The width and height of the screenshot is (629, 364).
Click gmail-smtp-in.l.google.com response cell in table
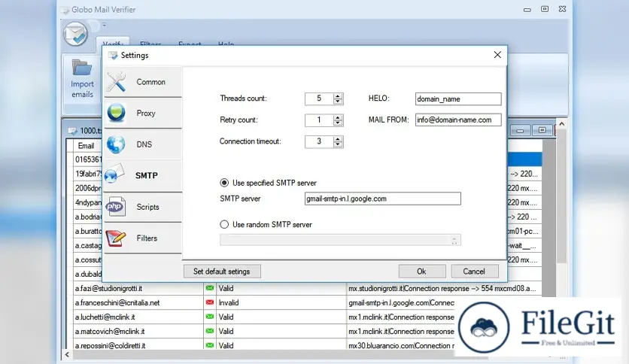tap(401, 302)
